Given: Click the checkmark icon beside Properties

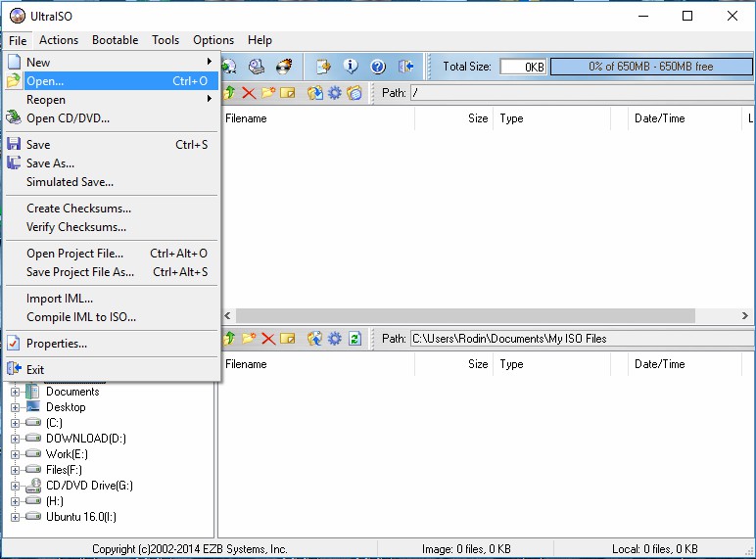Looking at the screenshot, I should click(14, 343).
